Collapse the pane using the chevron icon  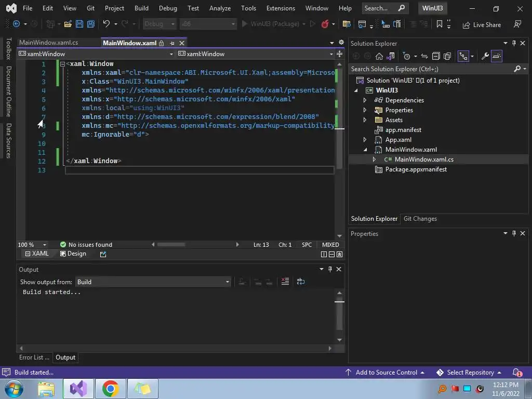tap(339, 254)
